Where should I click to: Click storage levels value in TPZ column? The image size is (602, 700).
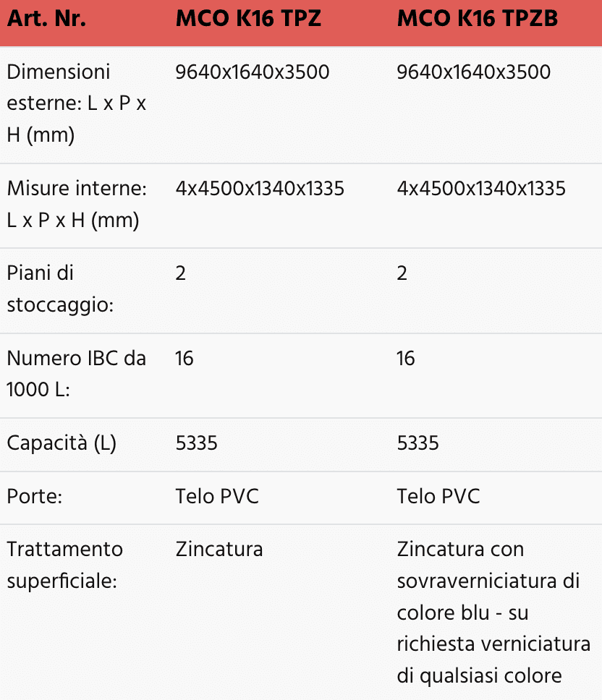[x=181, y=273]
